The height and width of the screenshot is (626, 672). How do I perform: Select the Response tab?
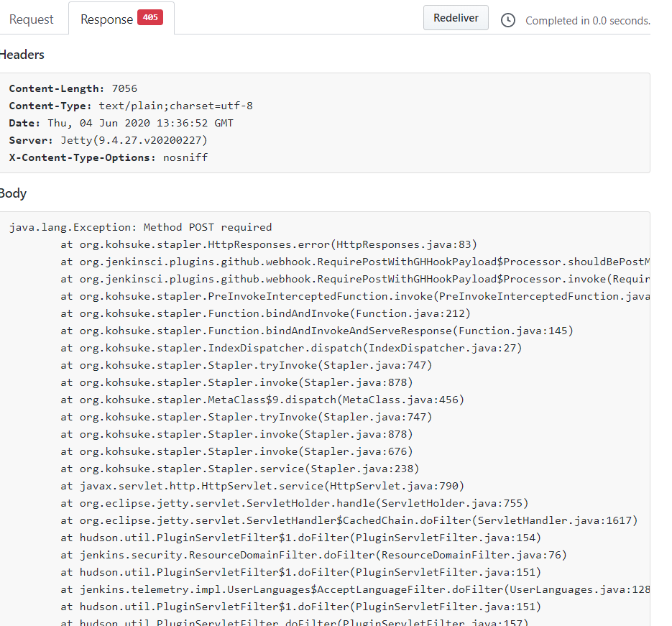pyautogui.click(x=106, y=19)
